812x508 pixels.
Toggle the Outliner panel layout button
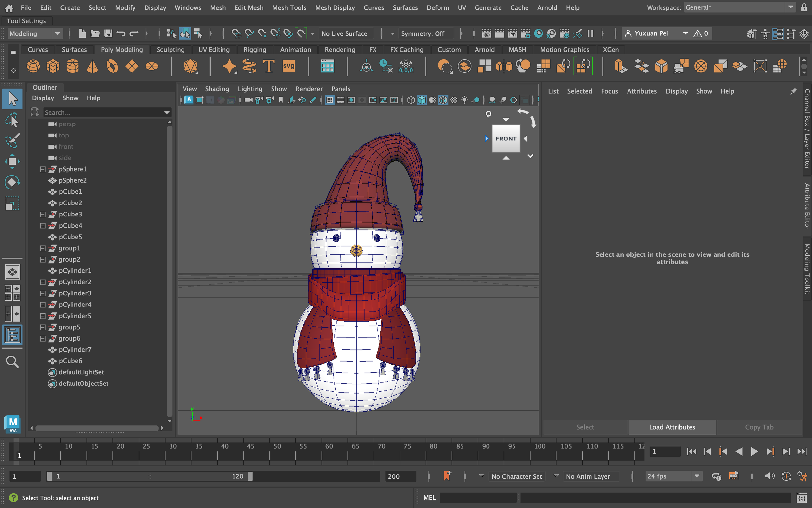pos(12,335)
